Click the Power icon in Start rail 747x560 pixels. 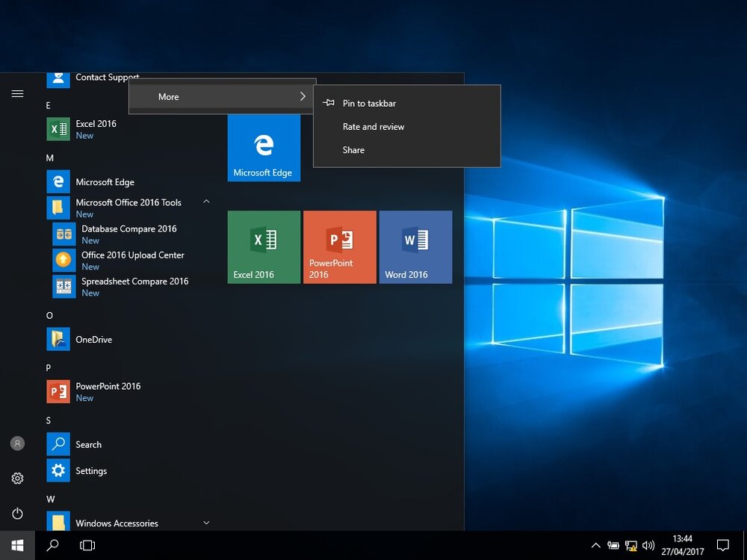pyautogui.click(x=17, y=514)
